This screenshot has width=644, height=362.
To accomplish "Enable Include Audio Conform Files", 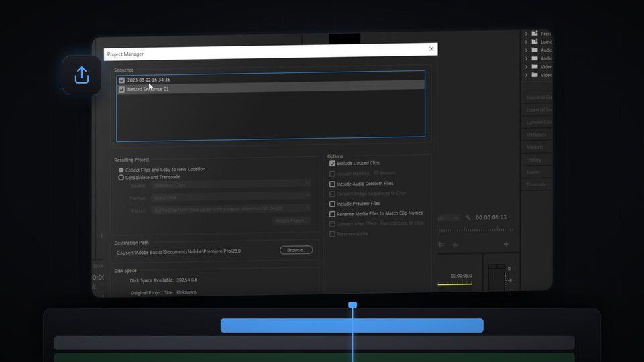I will point(332,184).
